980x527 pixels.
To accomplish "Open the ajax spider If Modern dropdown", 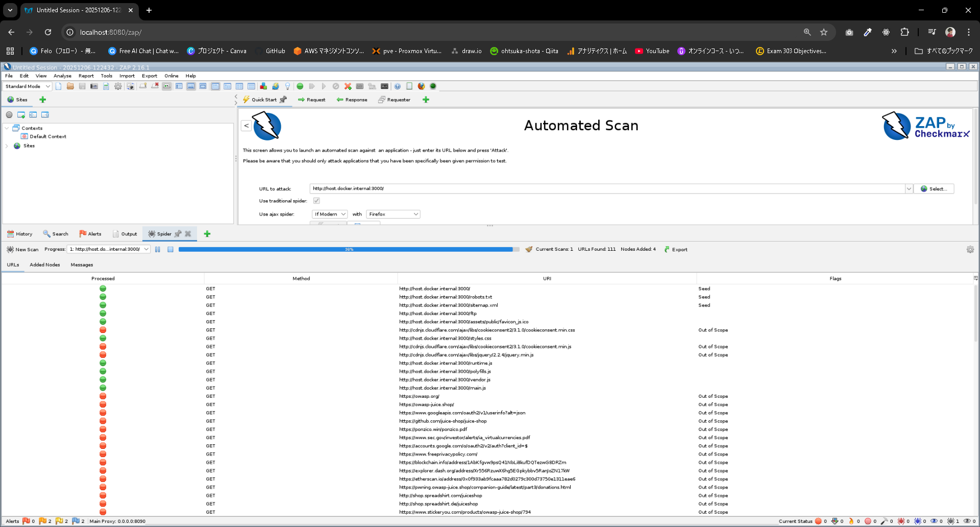I will pos(330,214).
